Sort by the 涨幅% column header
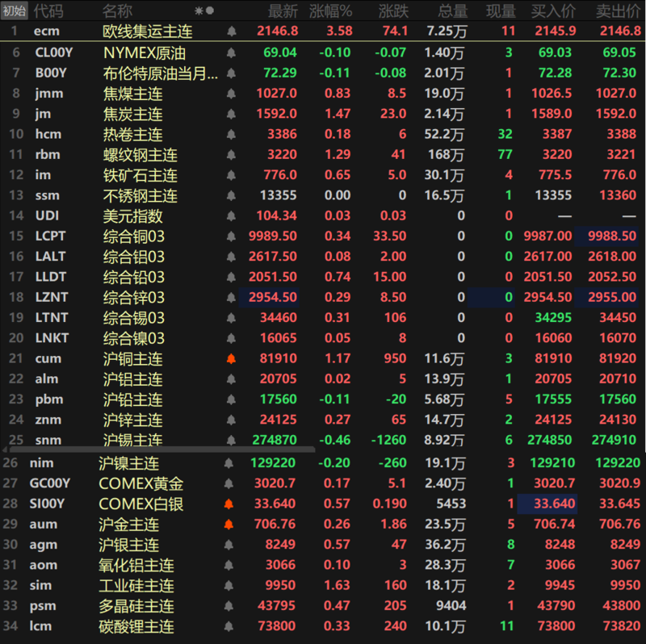 click(x=331, y=11)
